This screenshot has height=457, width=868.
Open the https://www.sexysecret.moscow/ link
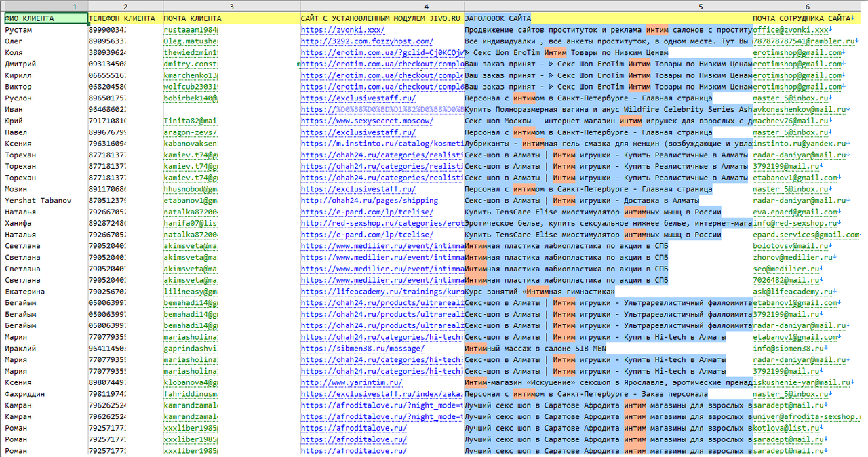point(367,121)
